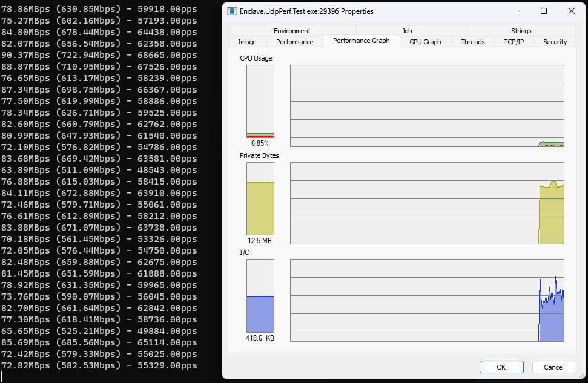
Task: Switch to the Image tab
Action: (248, 42)
